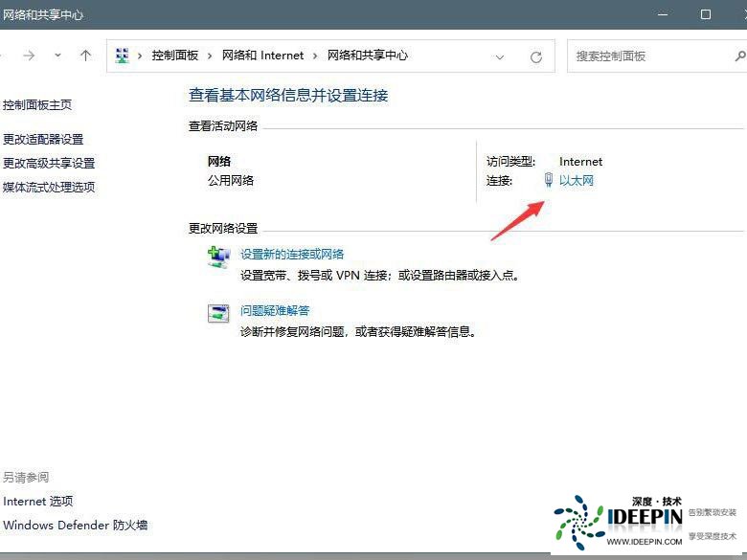Click the search magnifier icon
The height and width of the screenshot is (560, 747).
point(740,56)
